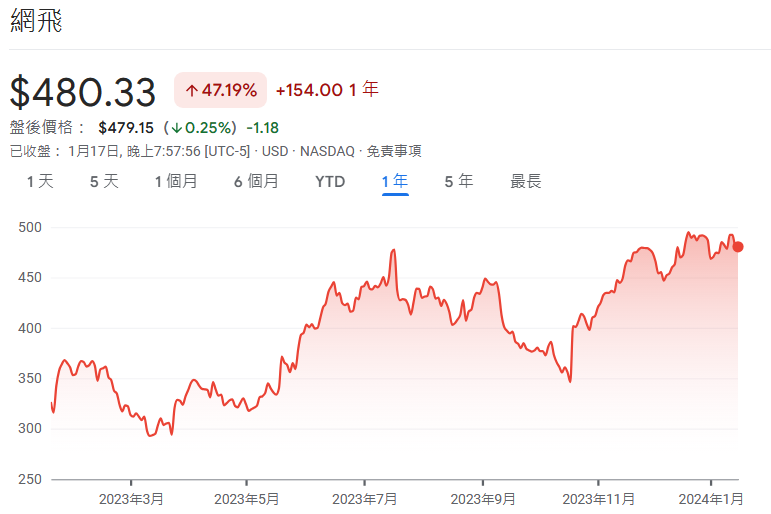Image resolution: width=771 pixels, height=514 pixels.
Task: Click the red current-price dot on chart
Action: [738, 247]
